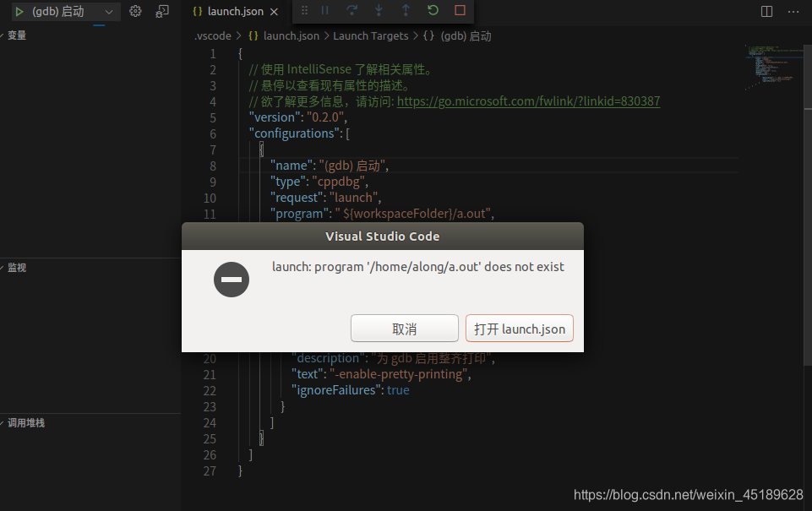Step out in the debug toolbar
Screen dimensions: 812x511
[406, 10]
